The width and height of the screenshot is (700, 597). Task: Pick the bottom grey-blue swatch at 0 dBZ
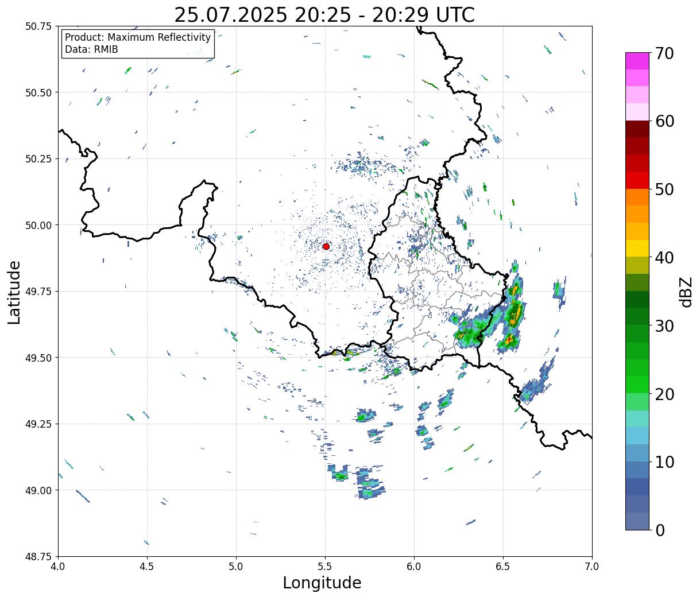[637, 521]
